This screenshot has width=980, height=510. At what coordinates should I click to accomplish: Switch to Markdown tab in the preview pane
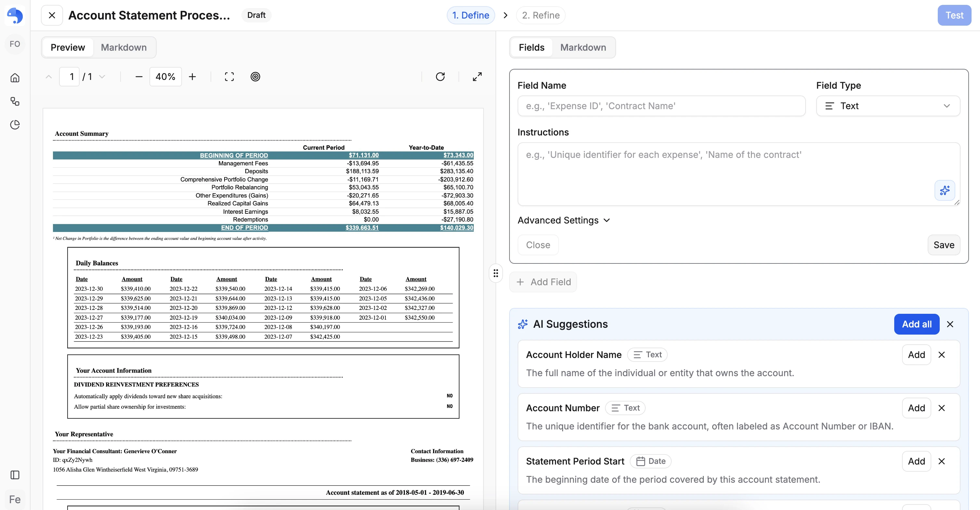124,47
